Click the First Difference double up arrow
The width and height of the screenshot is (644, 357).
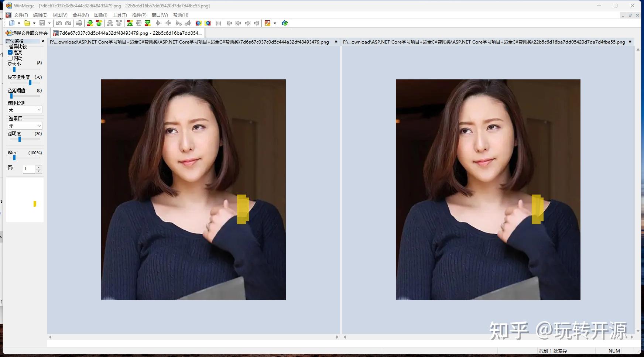pyautogui.click(x=130, y=23)
